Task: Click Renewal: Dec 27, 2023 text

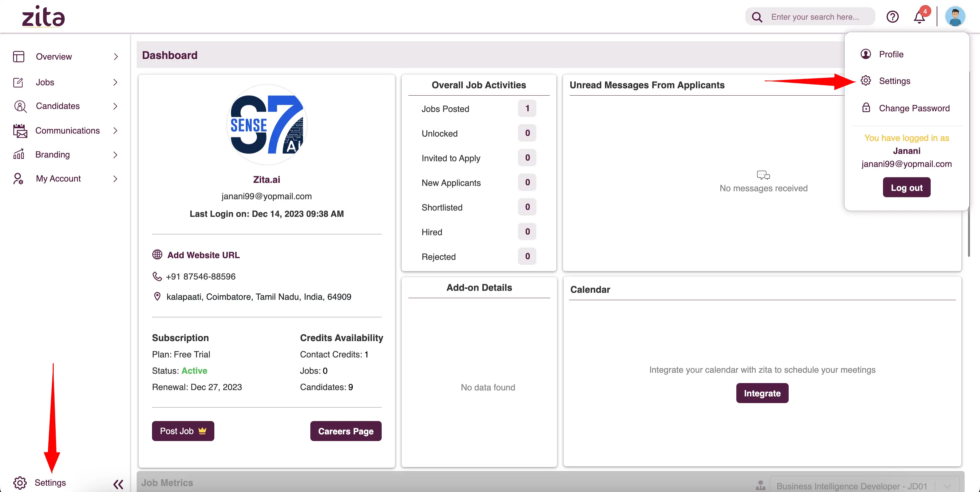Action: 197,387
